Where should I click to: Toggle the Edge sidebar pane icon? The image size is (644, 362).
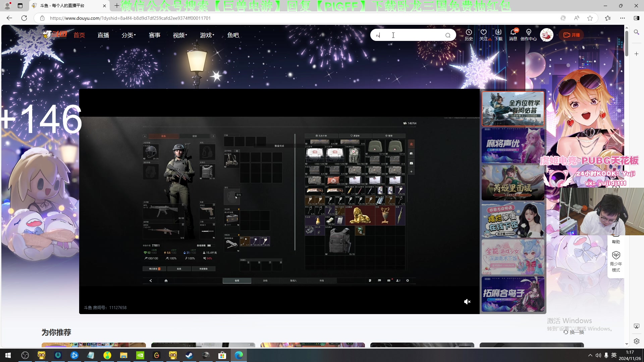(636, 18)
